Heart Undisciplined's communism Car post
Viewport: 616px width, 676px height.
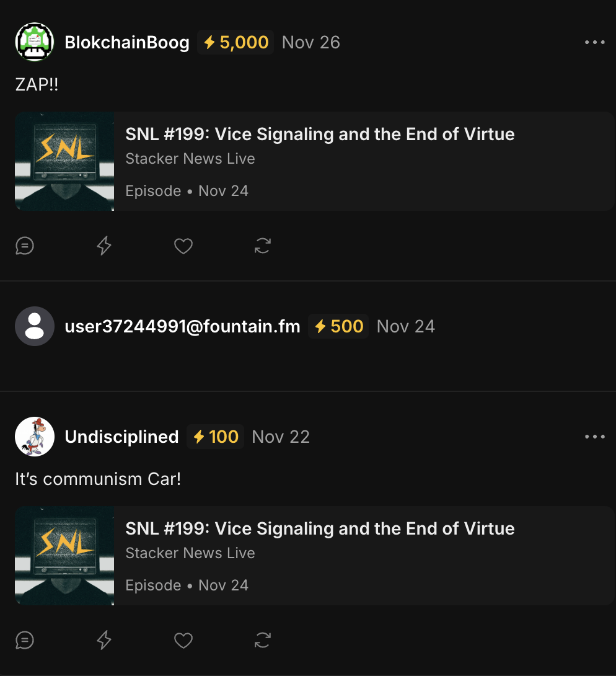183,640
